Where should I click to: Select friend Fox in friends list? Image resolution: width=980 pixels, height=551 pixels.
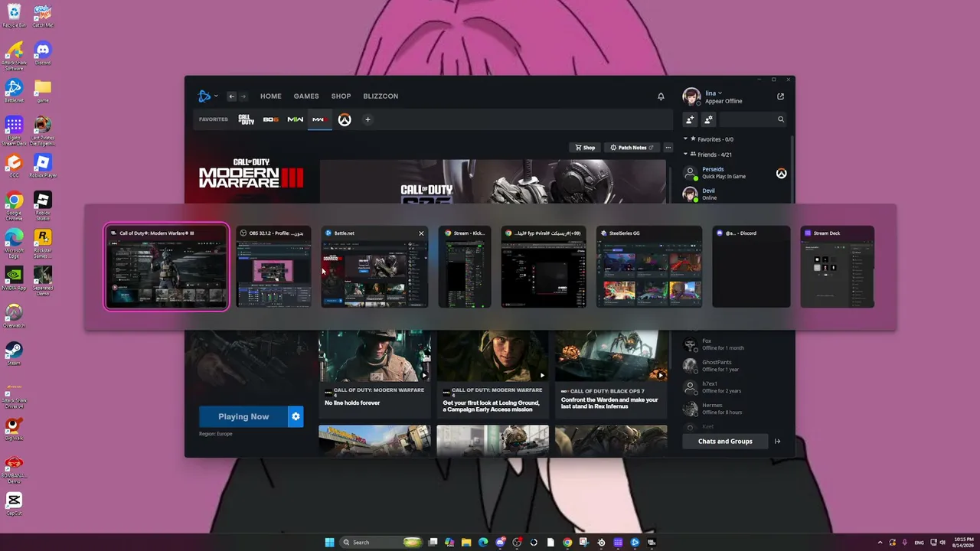click(x=733, y=344)
